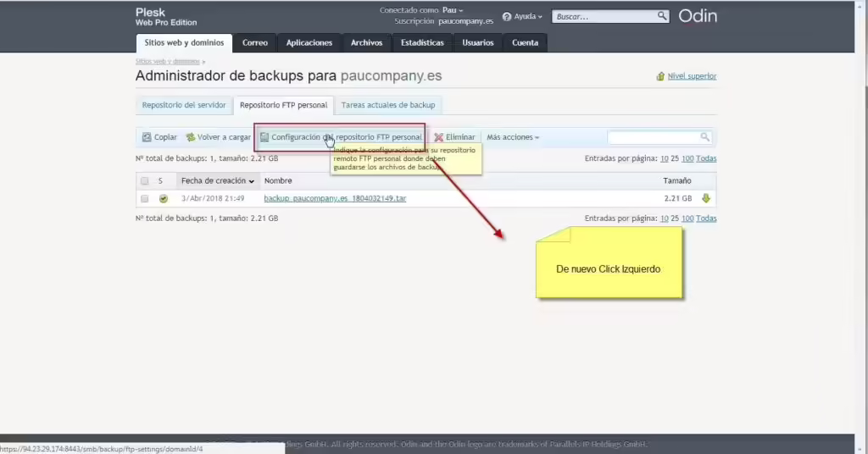Open the Archivos tab
Viewport: 868px width, 454px height.
click(x=366, y=42)
